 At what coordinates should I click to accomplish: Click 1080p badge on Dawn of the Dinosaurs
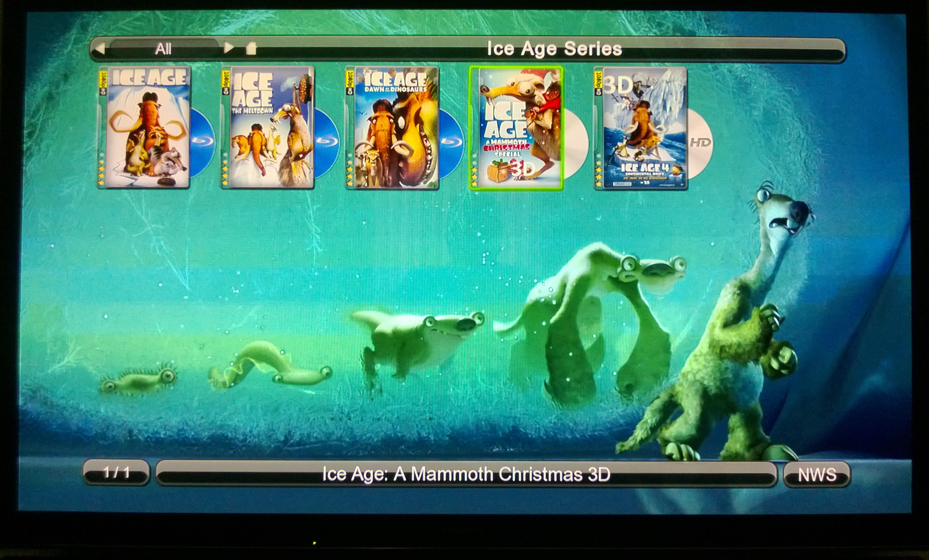click(350, 83)
